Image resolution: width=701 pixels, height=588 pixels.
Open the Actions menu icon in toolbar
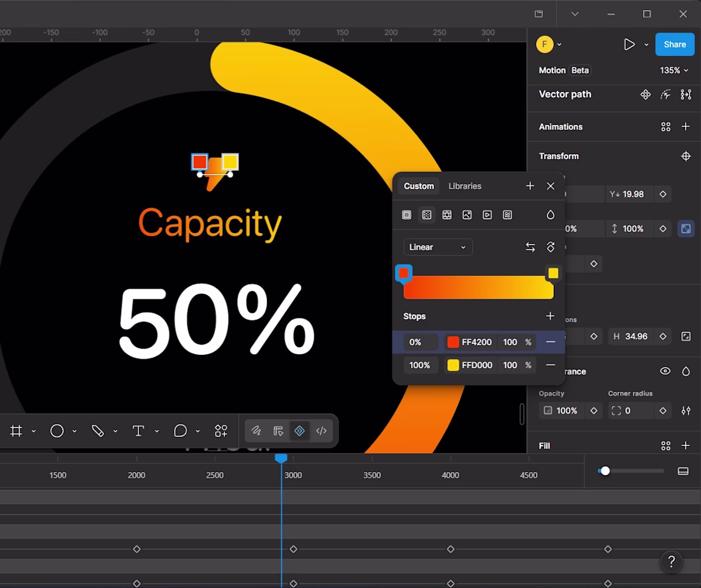click(221, 431)
